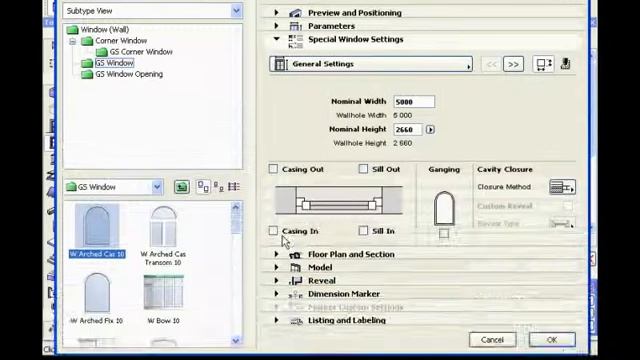Screen dimensions: 640x360
Task: Click the window section diagram preview
Action: [339, 200]
